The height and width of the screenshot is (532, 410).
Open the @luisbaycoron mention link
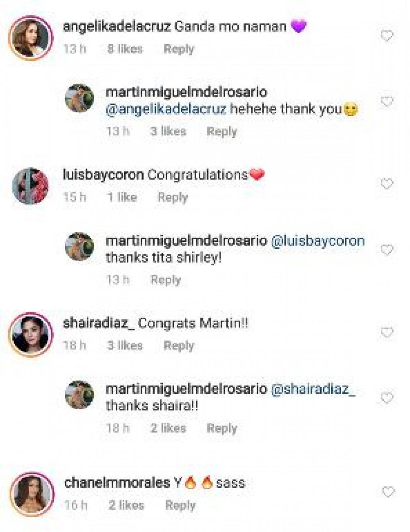(318, 241)
